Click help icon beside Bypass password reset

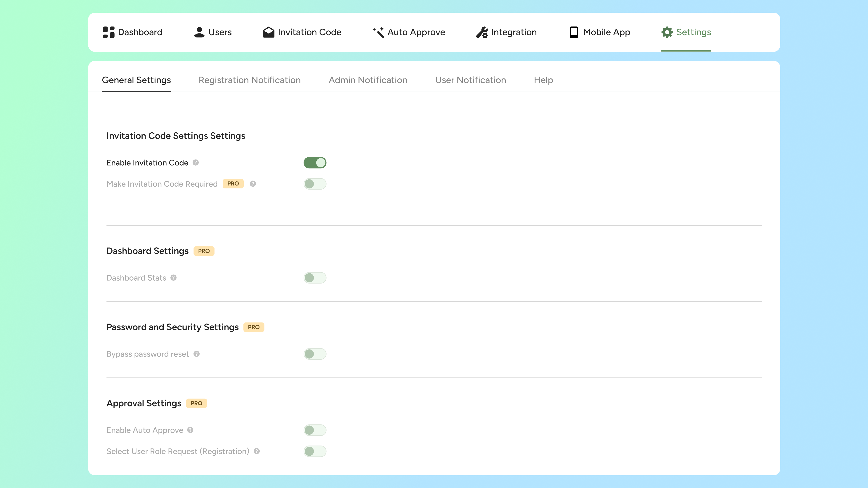point(196,354)
